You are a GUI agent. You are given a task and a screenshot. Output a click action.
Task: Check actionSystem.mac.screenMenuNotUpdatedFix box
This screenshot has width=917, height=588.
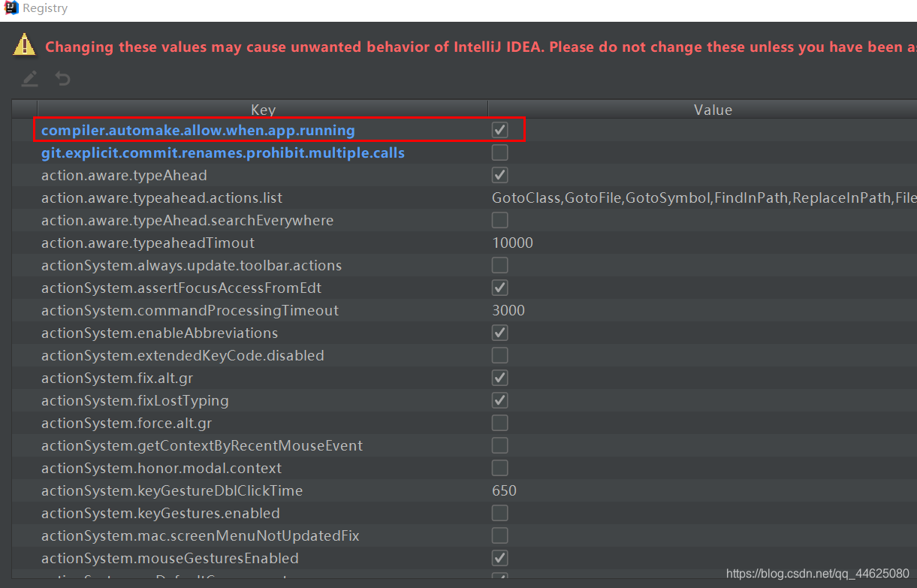click(x=499, y=535)
